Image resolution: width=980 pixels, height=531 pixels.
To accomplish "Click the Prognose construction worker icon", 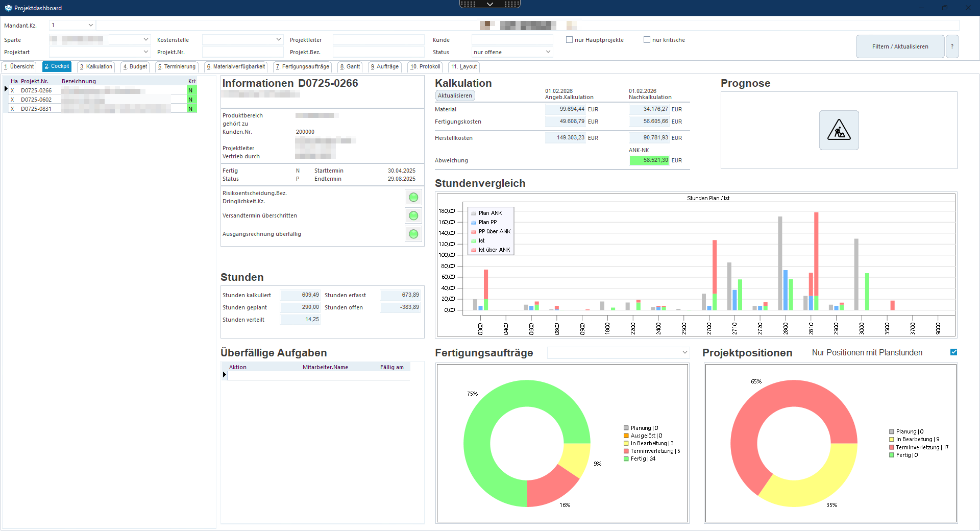I will (839, 130).
